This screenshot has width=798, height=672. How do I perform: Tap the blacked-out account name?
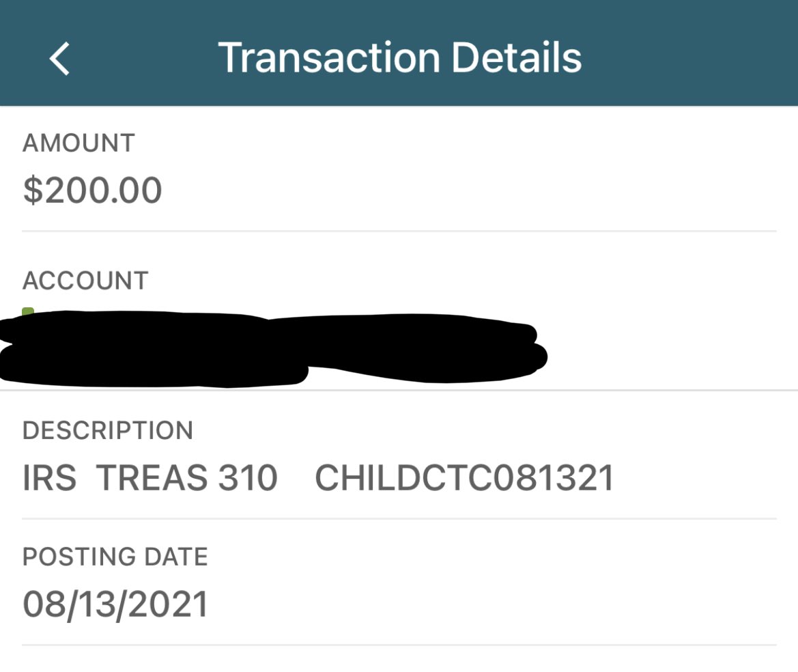pyautogui.click(x=273, y=348)
